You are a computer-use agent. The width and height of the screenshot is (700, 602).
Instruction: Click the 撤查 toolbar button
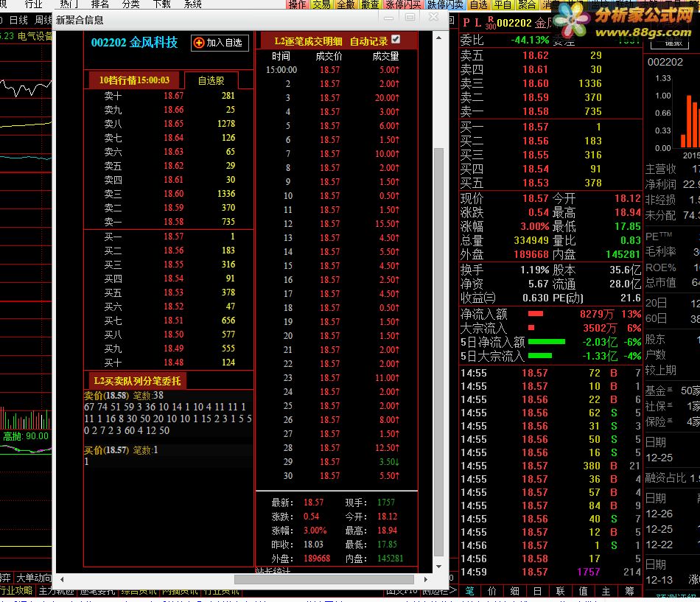pos(370,4)
